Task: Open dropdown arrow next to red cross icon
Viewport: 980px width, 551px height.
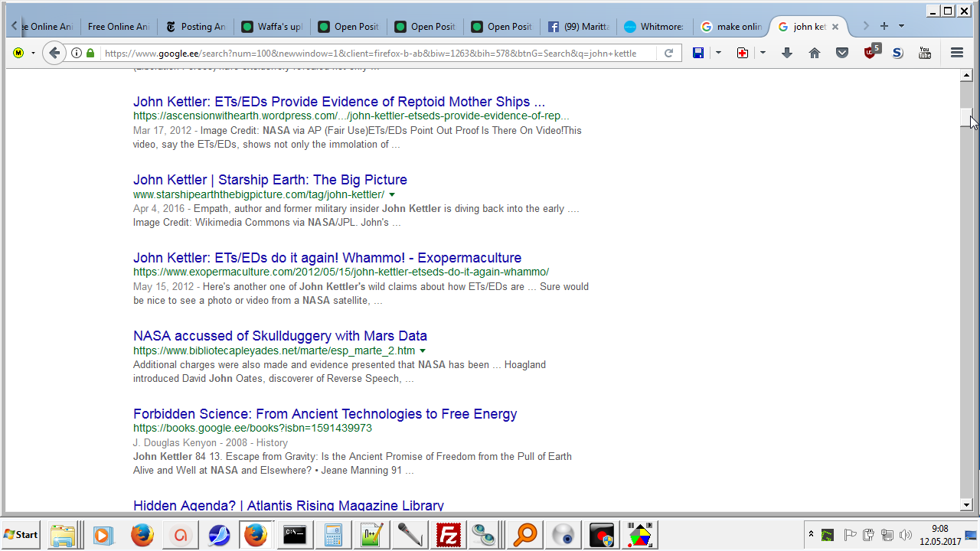Action: point(763,53)
